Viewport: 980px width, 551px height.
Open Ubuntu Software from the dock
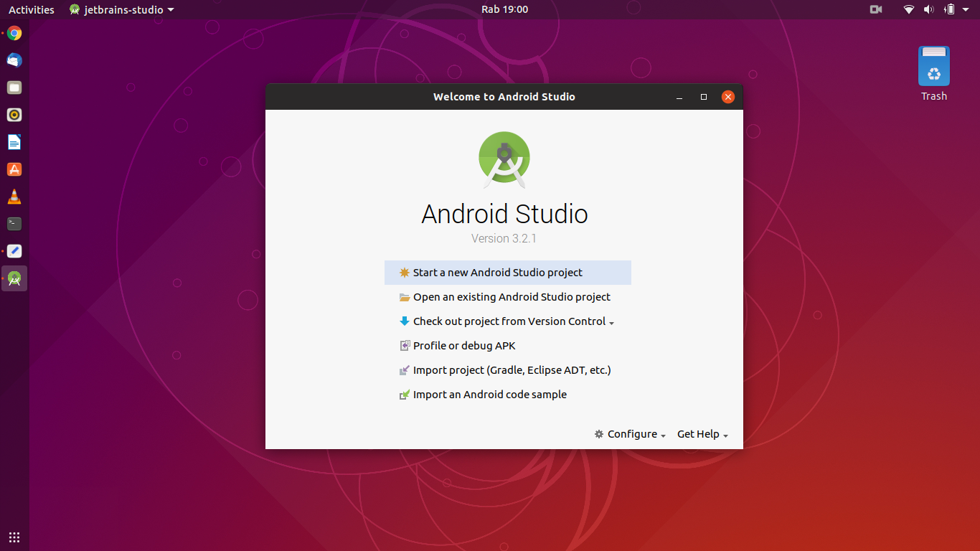tap(14, 169)
